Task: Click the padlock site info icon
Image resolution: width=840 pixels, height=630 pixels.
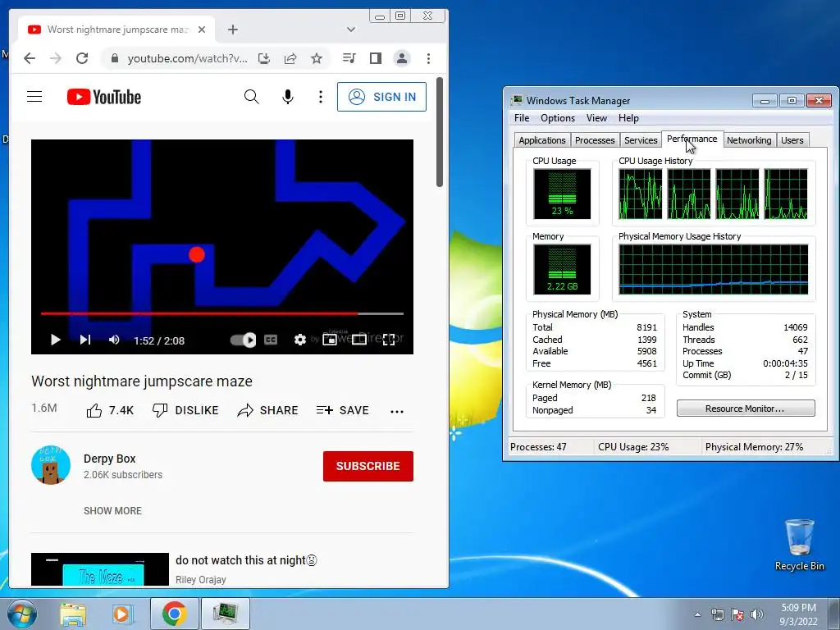Action: pyautogui.click(x=114, y=58)
